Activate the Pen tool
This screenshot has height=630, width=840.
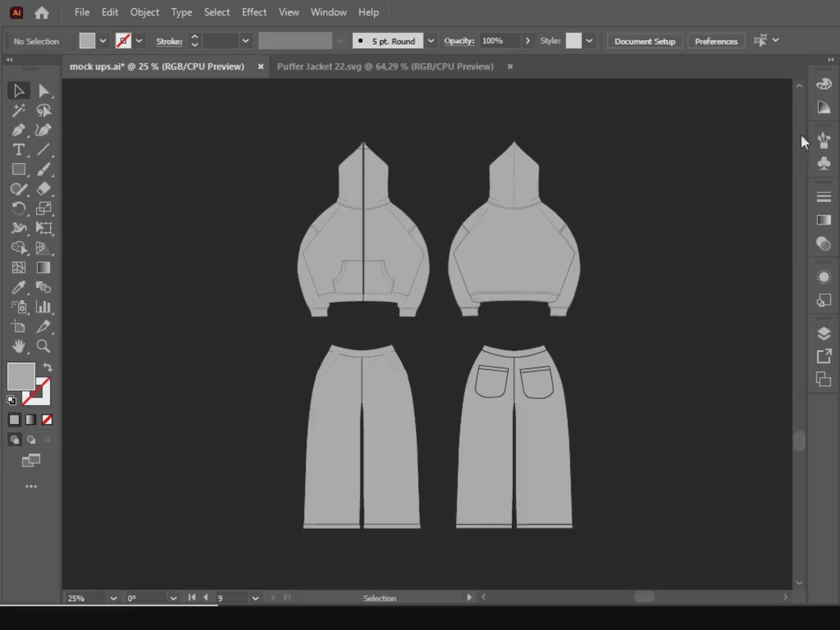[x=18, y=130]
